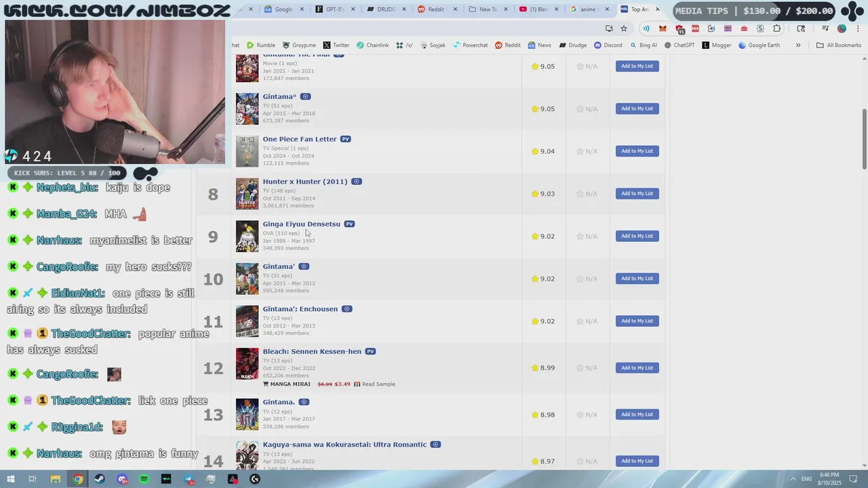The image size is (868, 488).
Task: Close the Top Anime tab
Action: (x=657, y=9)
